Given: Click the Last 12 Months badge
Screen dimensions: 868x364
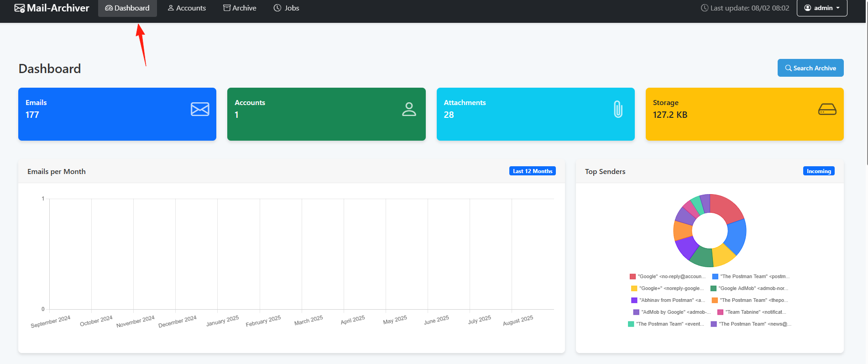Looking at the screenshot, I should pyautogui.click(x=533, y=171).
